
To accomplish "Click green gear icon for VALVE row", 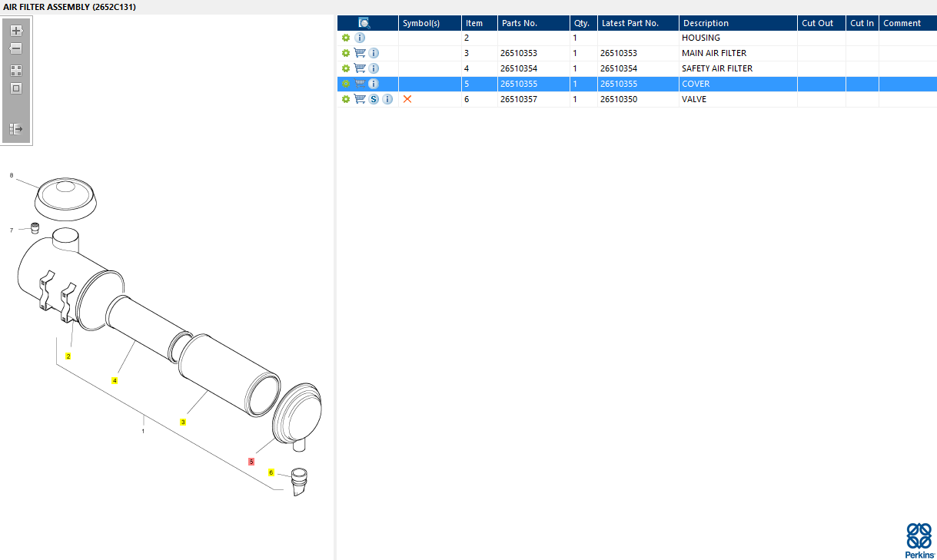I will coord(346,99).
